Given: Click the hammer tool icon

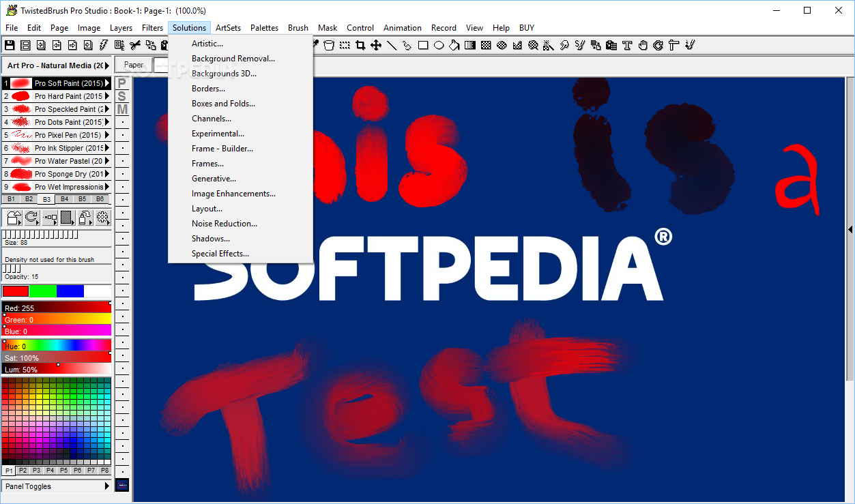Looking at the screenshot, I should click(673, 45).
